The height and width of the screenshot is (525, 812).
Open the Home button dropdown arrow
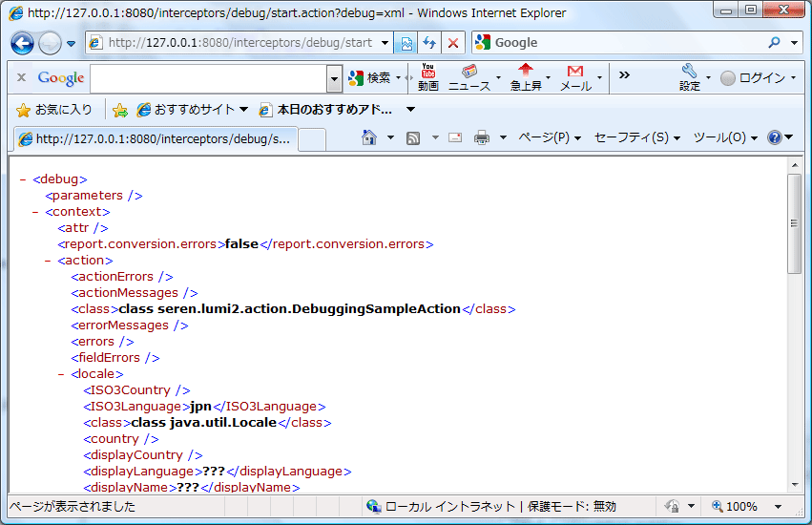click(391, 137)
